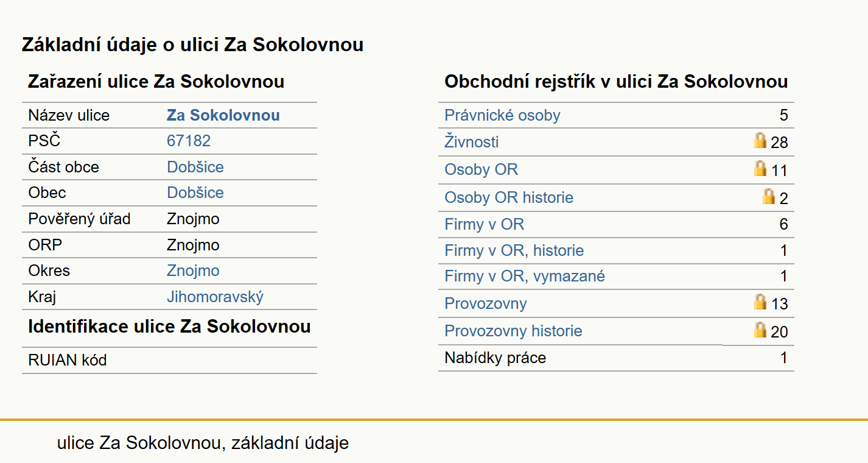Screen dimensions: 868x463
Task: Click the padlock in Provozovny historie row
Action: [760, 330]
